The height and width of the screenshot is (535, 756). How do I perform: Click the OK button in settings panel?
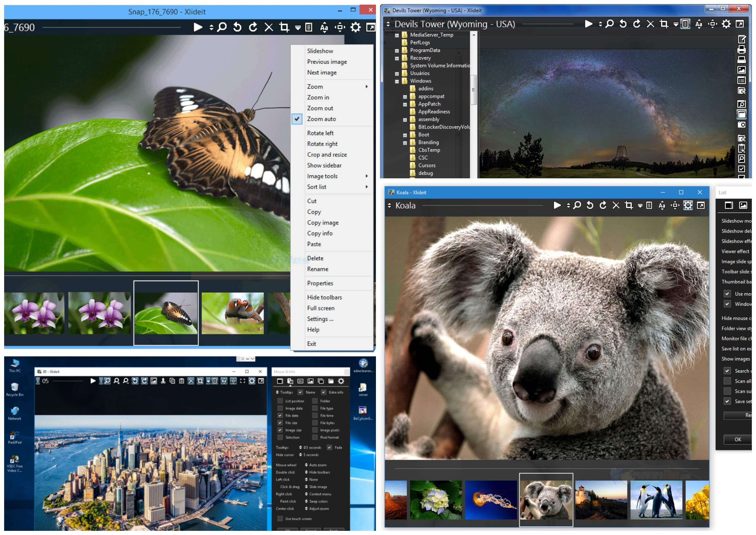[x=738, y=440]
